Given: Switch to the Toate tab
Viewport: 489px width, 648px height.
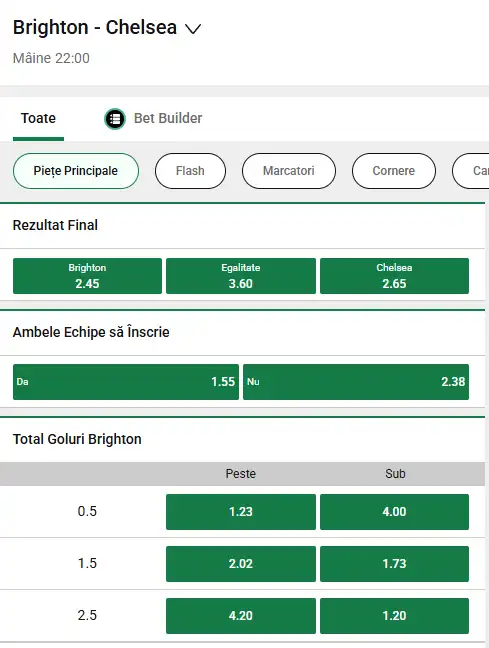Looking at the screenshot, I should click(x=38, y=118).
